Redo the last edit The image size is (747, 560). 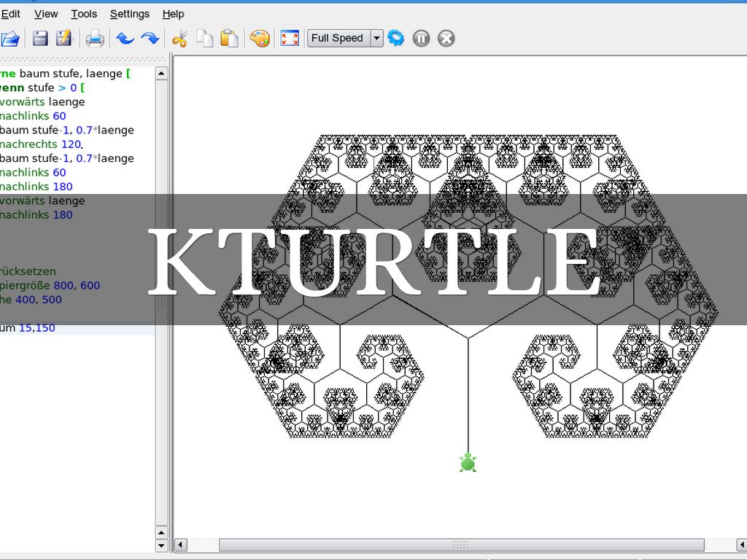point(150,39)
